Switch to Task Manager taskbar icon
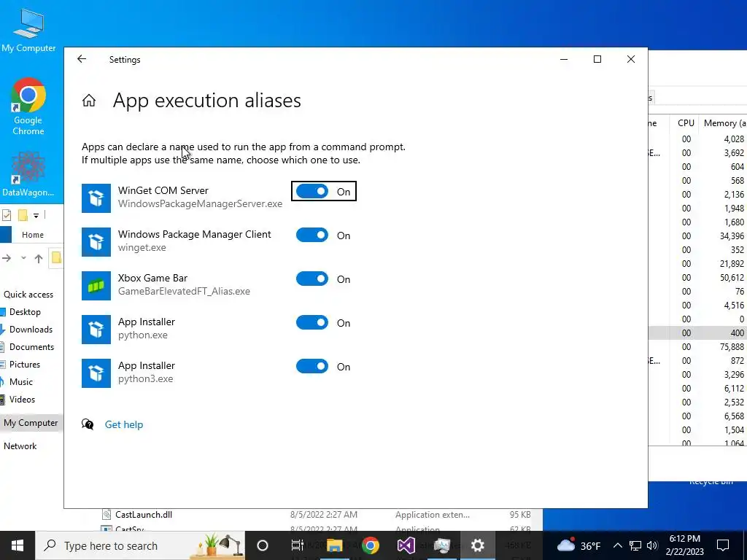The height and width of the screenshot is (560, 747). click(441, 545)
